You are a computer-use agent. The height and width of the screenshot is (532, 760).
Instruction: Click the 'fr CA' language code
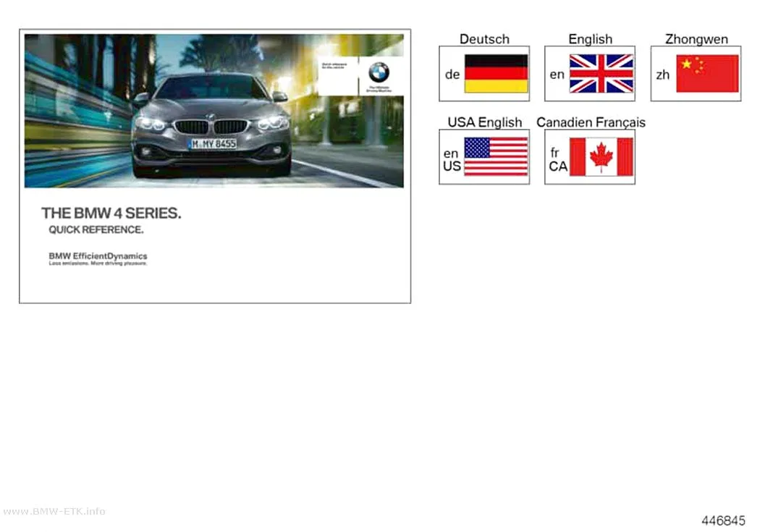pyautogui.click(x=558, y=160)
